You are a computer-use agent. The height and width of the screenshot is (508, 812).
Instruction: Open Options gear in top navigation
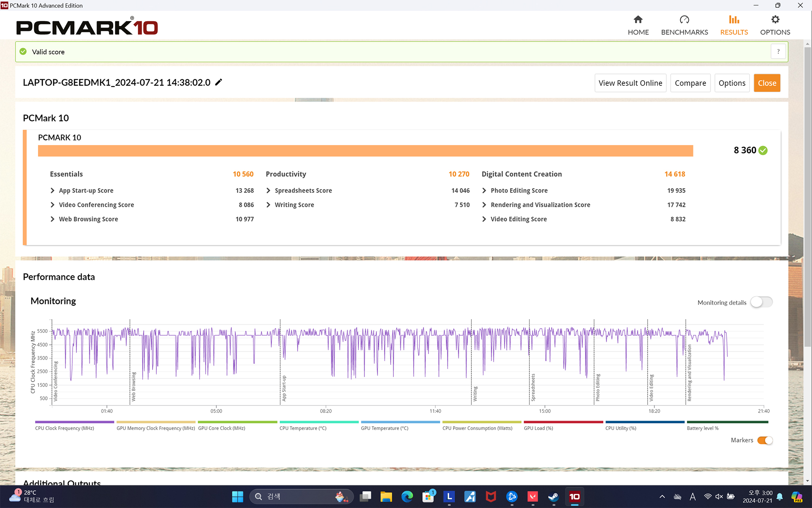775,20
